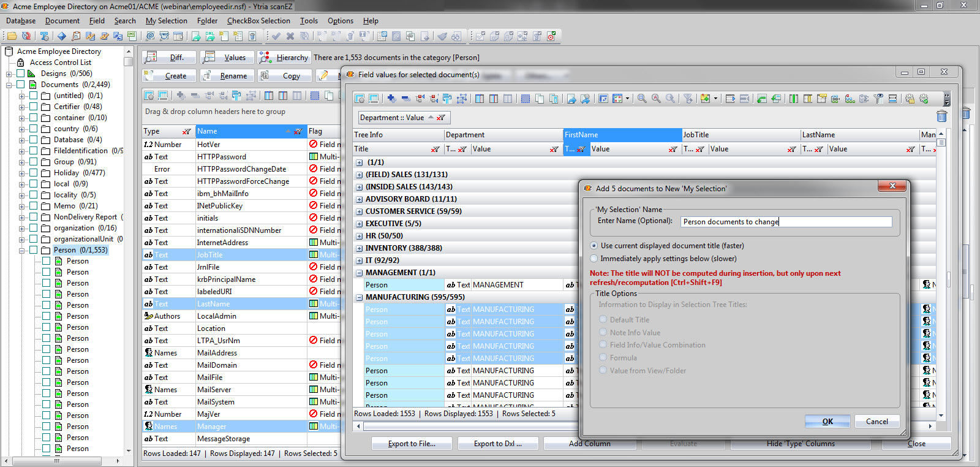Viewport: 980px width, 467px height.
Task: Click the trash bin icon beside Department grouping
Action: click(942, 116)
